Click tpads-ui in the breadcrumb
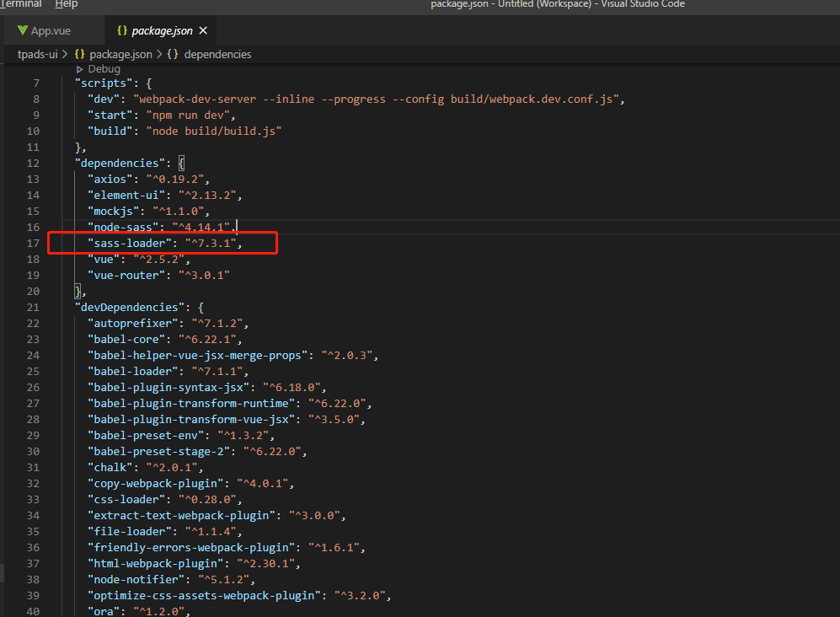This screenshot has width=840, height=617. pyautogui.click(x=38, y=54)
